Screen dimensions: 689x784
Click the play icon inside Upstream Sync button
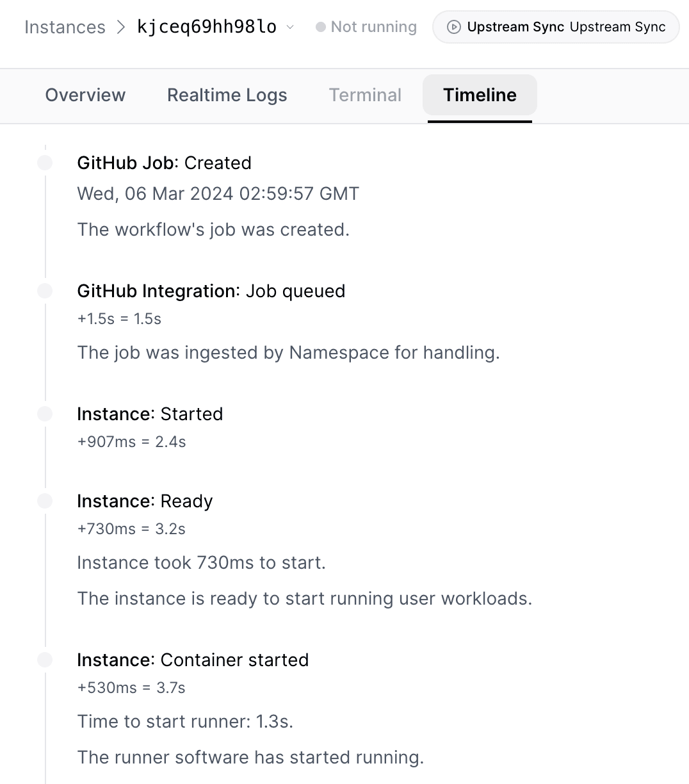[455, 27]
